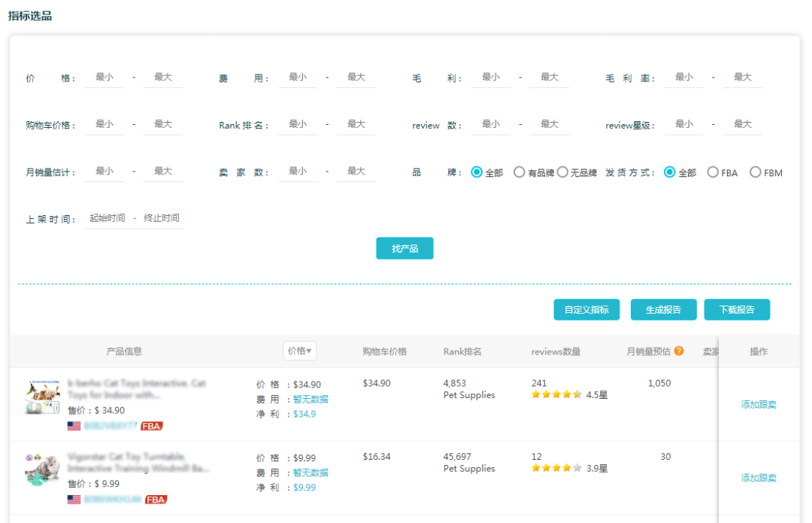Click the 购物车价格 column header
812x523 pixels.
(x=385, y=351)
